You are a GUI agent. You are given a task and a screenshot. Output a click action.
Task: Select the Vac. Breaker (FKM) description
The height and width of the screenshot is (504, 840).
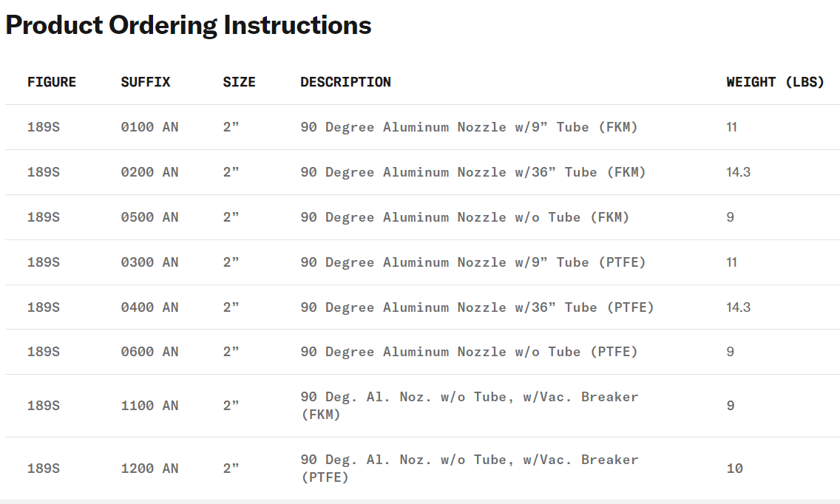(469, 406)
